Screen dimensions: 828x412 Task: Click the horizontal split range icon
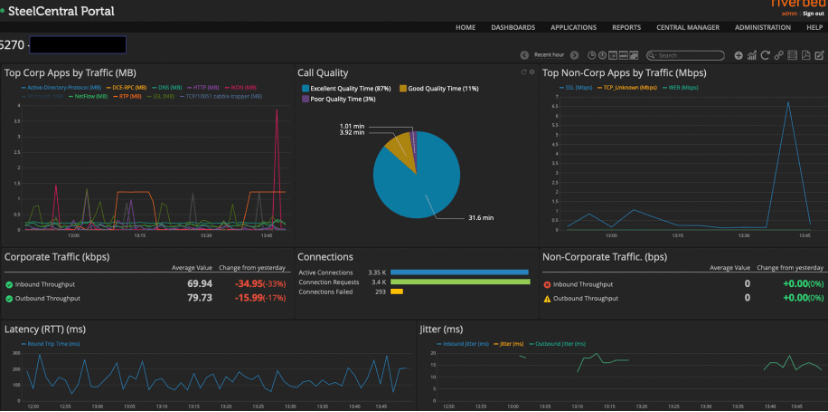[623, 55]
